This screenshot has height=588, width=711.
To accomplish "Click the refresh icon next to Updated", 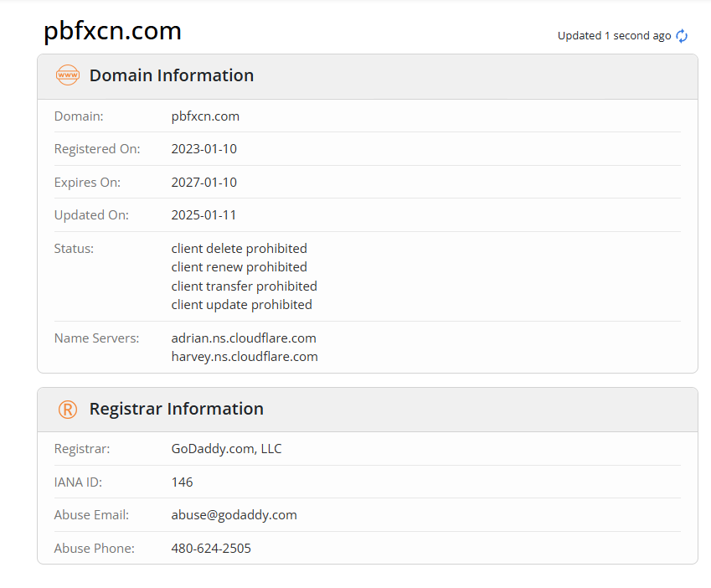I will [x=682, y=36].
